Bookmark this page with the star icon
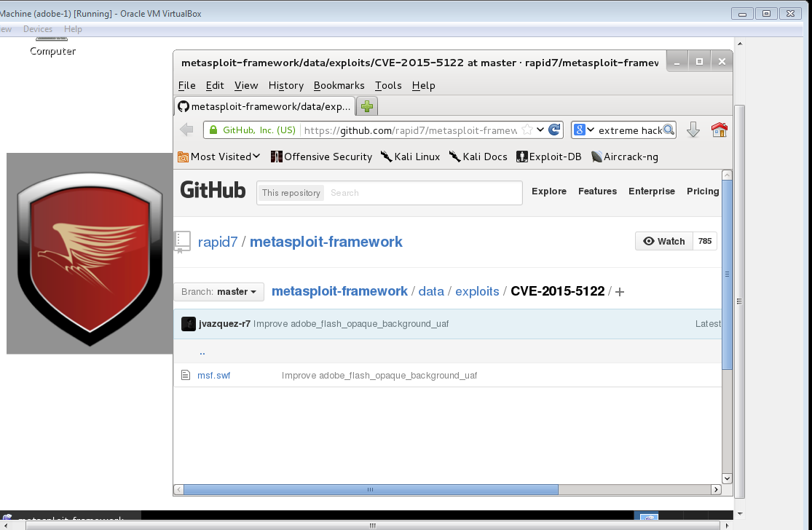Image resolution: width=812 pixels, height=530 pixels. pos(527,130)
